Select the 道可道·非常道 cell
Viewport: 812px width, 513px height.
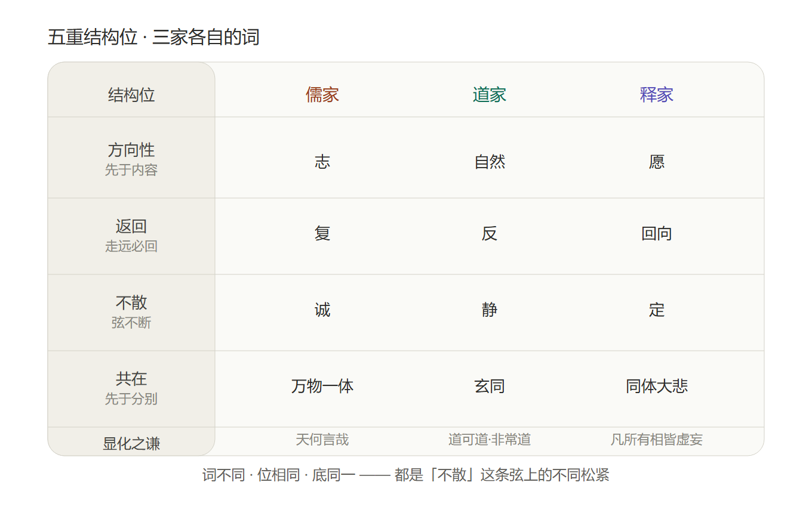490,440
